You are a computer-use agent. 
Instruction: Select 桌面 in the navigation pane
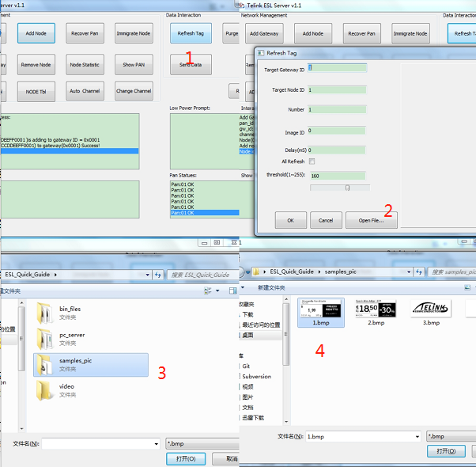click(x=247, y=335)
